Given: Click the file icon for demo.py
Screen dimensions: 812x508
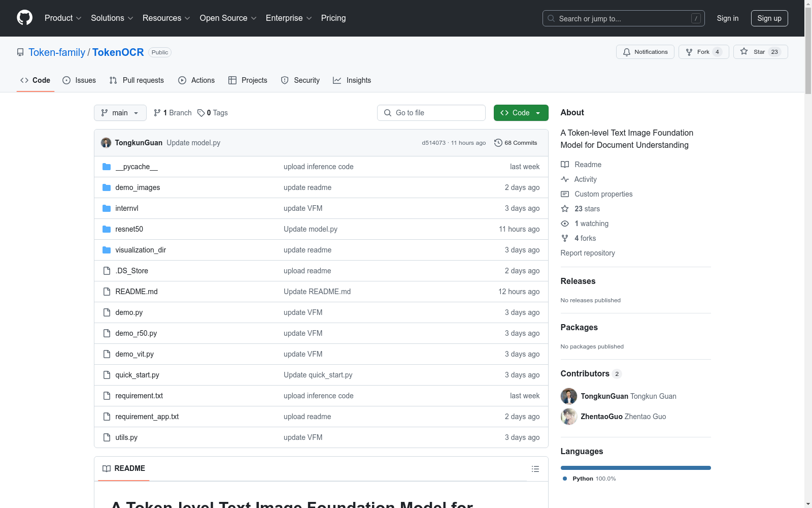Looking at the screenshot, I should (x=107, y=312).
